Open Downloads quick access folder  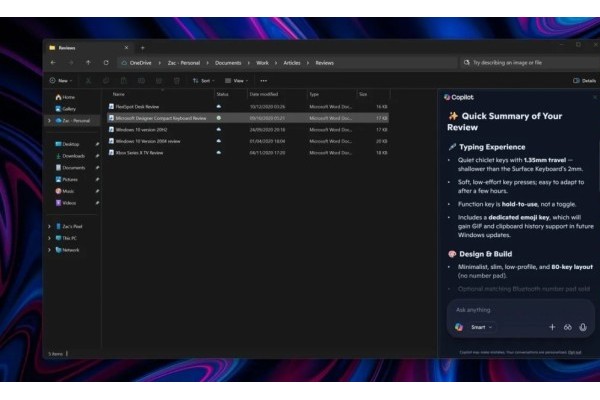tap(70, 156)
